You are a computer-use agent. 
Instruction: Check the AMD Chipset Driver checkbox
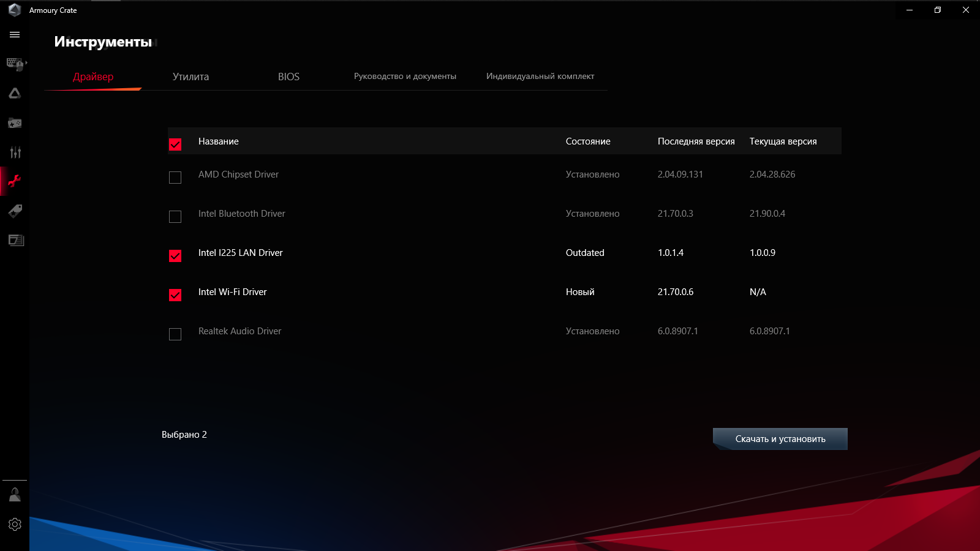point(175,178)
